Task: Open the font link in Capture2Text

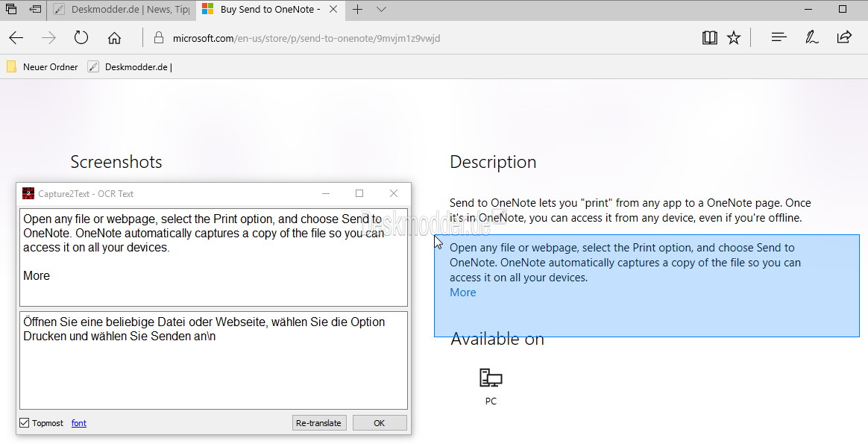Action: pyautogui.click(x=78, y=423)
